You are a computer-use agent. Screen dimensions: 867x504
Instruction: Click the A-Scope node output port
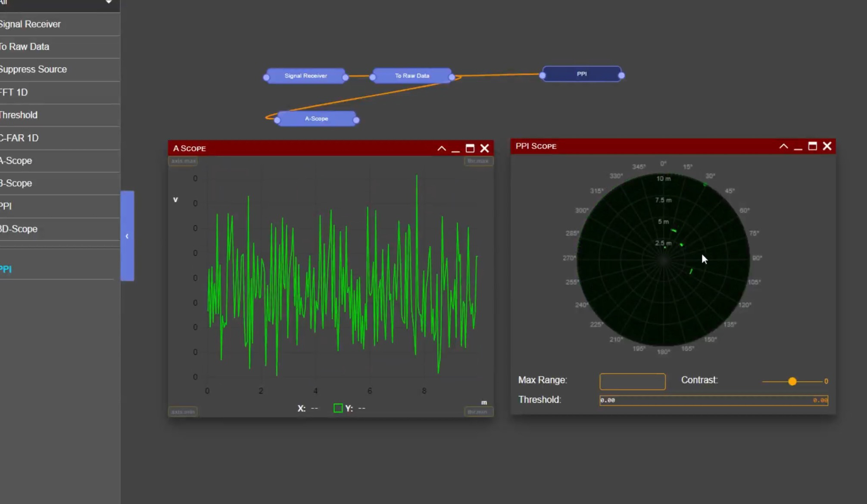click(356, 120)
